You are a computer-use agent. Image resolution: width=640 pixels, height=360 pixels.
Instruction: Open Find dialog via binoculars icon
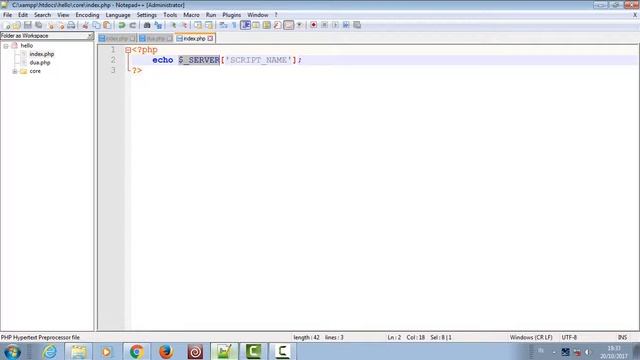147,25
